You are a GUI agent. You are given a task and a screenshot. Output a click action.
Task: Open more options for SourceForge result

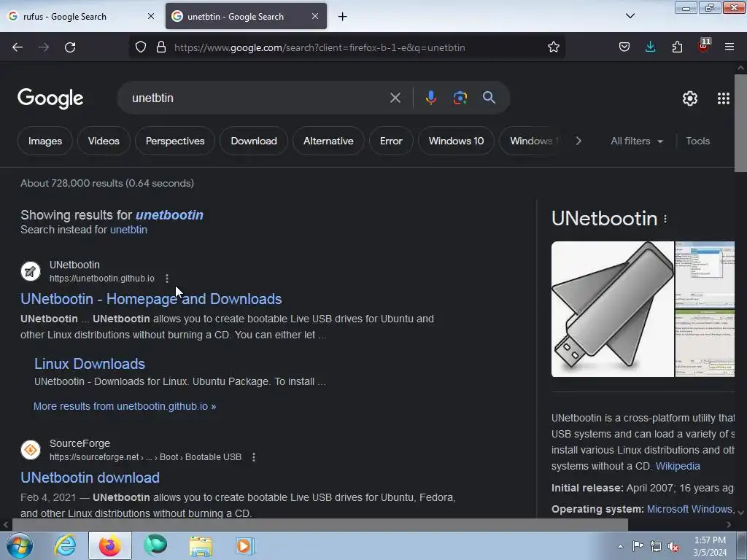pos(254,457)
